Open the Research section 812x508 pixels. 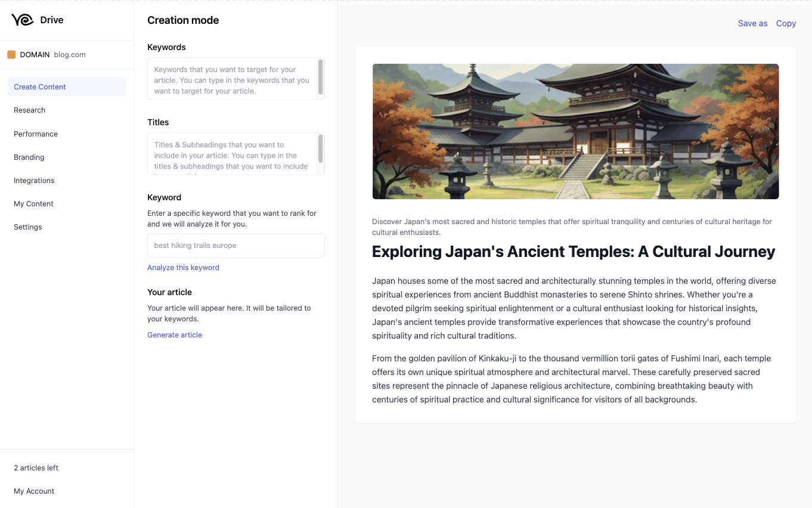pyautogui.click(x=29, y=110)
